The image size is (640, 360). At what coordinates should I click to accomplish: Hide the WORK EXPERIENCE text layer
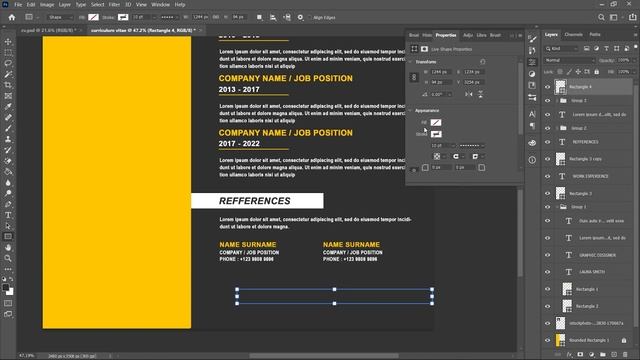click(x=548, y=176)
